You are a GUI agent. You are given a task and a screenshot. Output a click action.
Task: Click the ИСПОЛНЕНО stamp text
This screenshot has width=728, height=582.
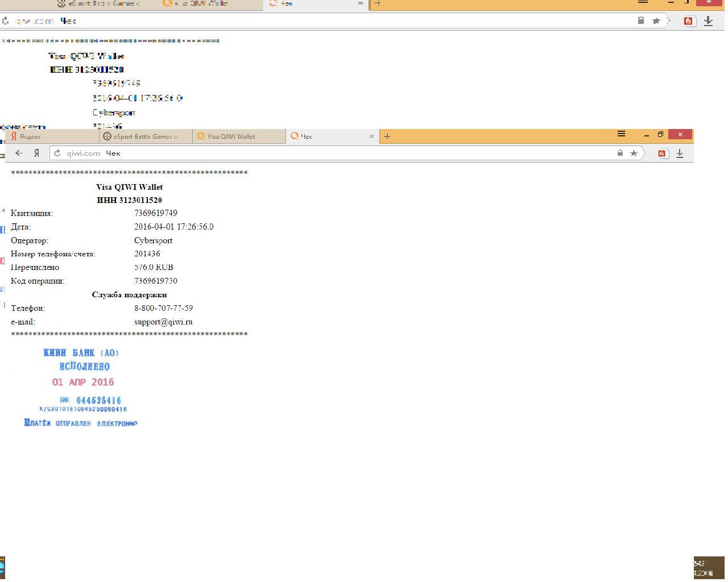pyautogui.click(x=84, y=367)
